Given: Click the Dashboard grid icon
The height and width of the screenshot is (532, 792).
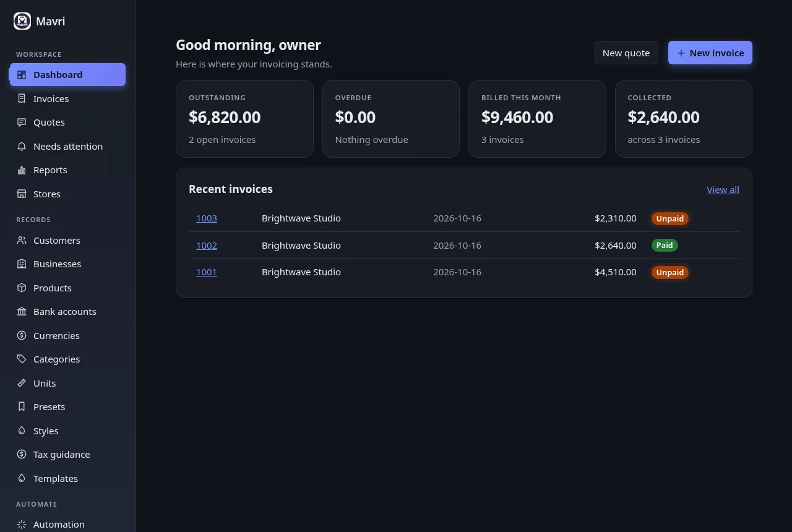Looking at the screenshot, I should pos(22,75).
